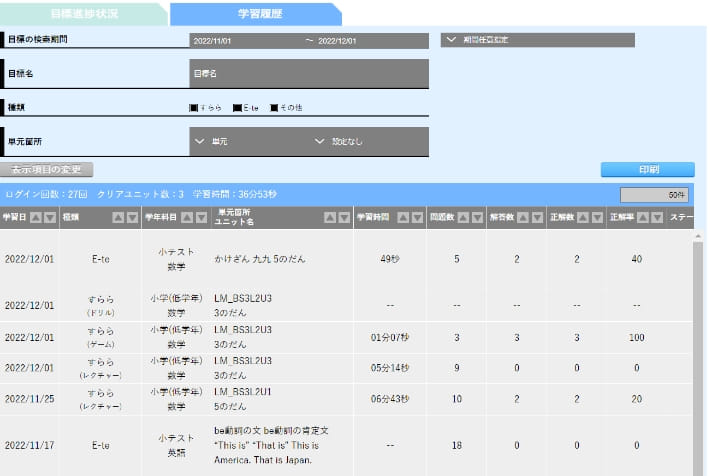Sort 学習日 column descending
The height and width of the screenshot is (476, 710).
(50, 217)
